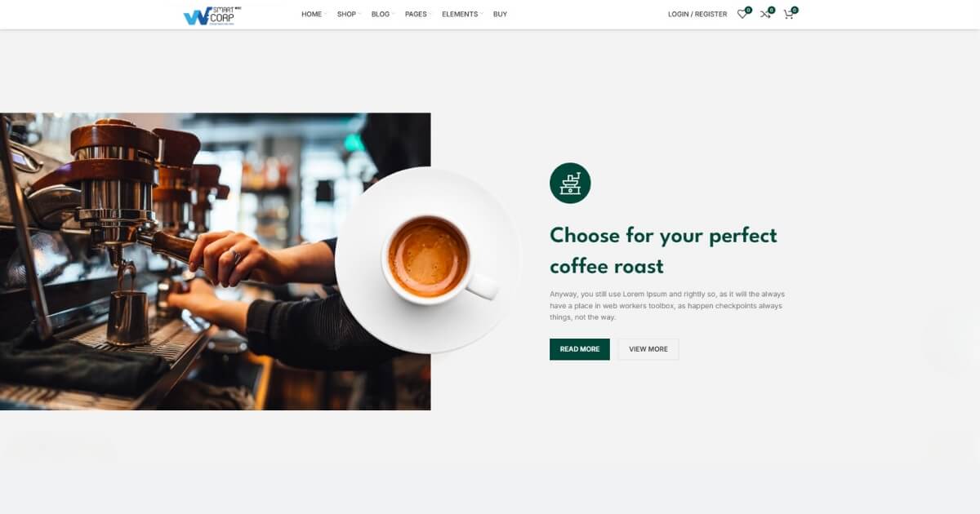
Task: Expand the ELEMENTS dropdown menu
Action: (461, 15)
